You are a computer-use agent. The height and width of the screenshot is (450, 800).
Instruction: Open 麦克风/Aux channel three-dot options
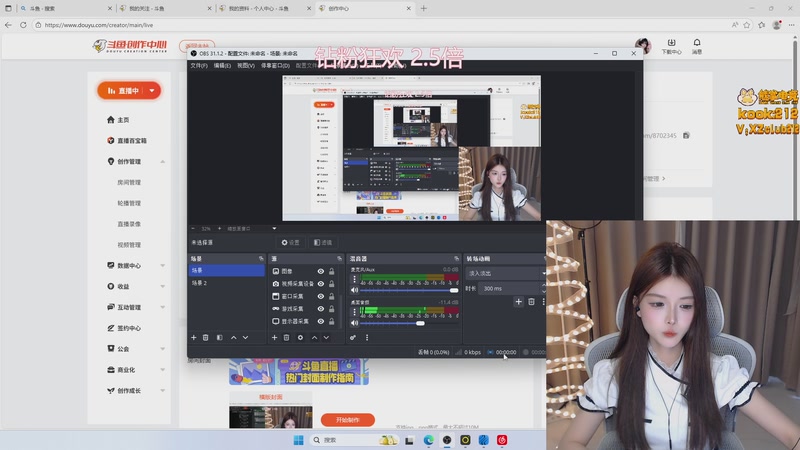coord(355,280)
